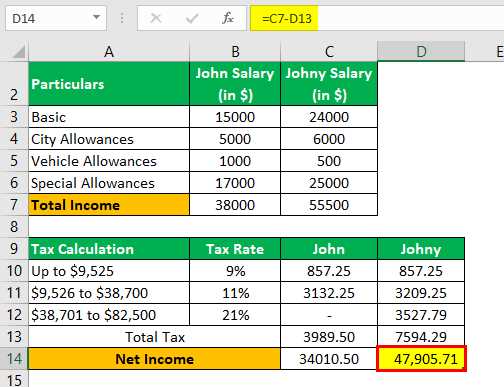Screen dimensions: 504x387
Task: Select John's 857.25 tax cell
Action: (329, 271)
